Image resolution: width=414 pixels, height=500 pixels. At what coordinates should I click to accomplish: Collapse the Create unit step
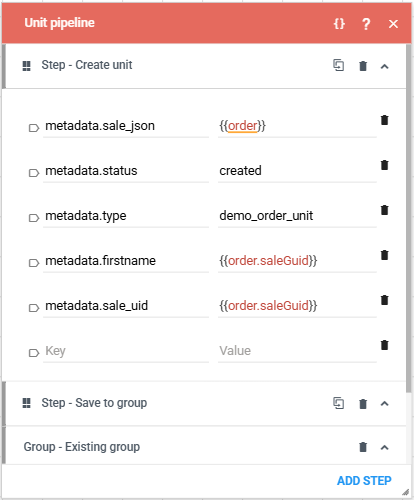click(385, 66)
